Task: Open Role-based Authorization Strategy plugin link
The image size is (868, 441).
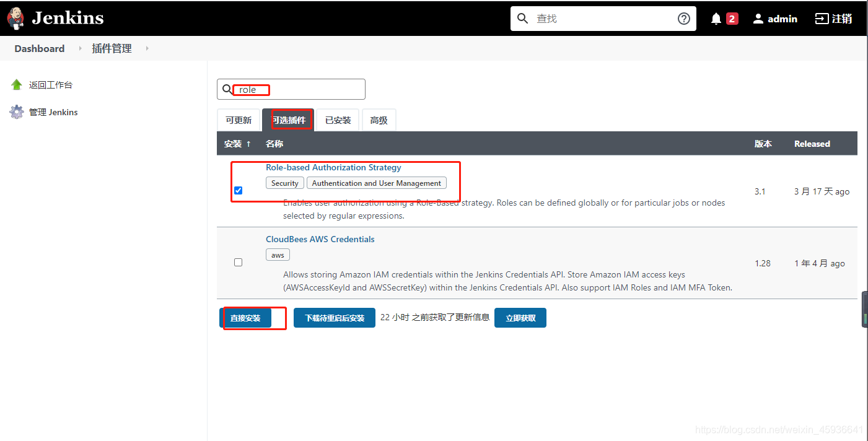Action: point(333,167)
